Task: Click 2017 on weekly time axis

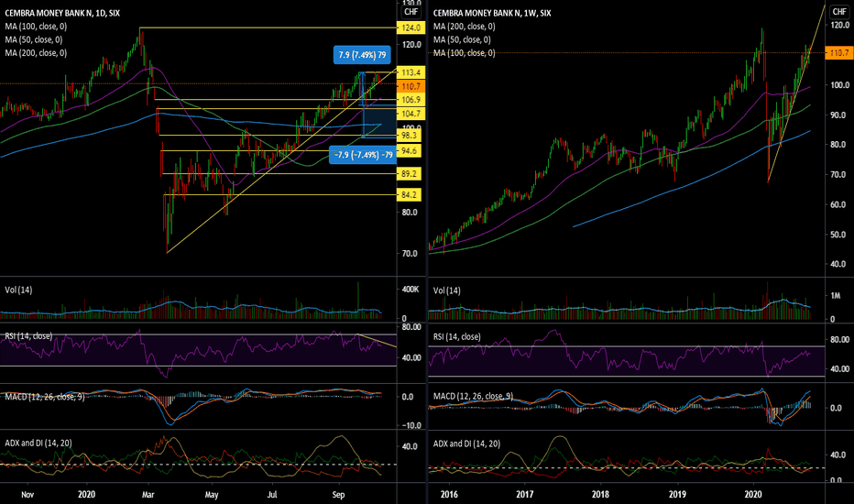Action: point(524,495)
